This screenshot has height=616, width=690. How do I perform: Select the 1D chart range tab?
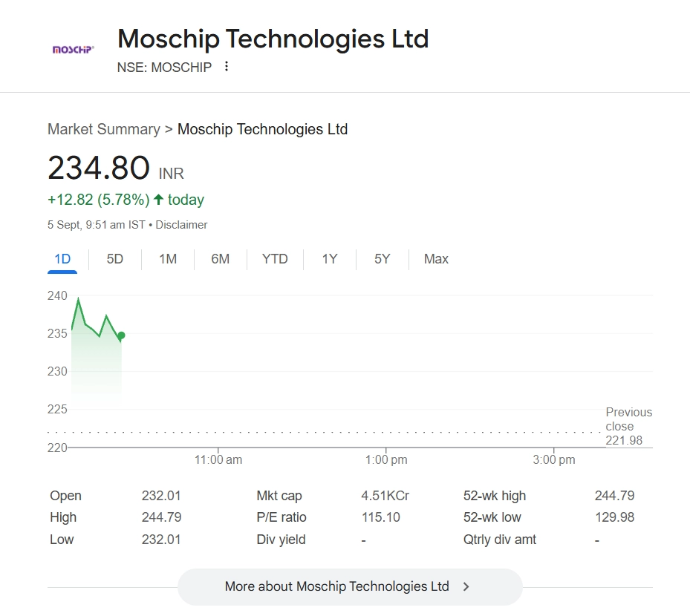tap(62, 259)
